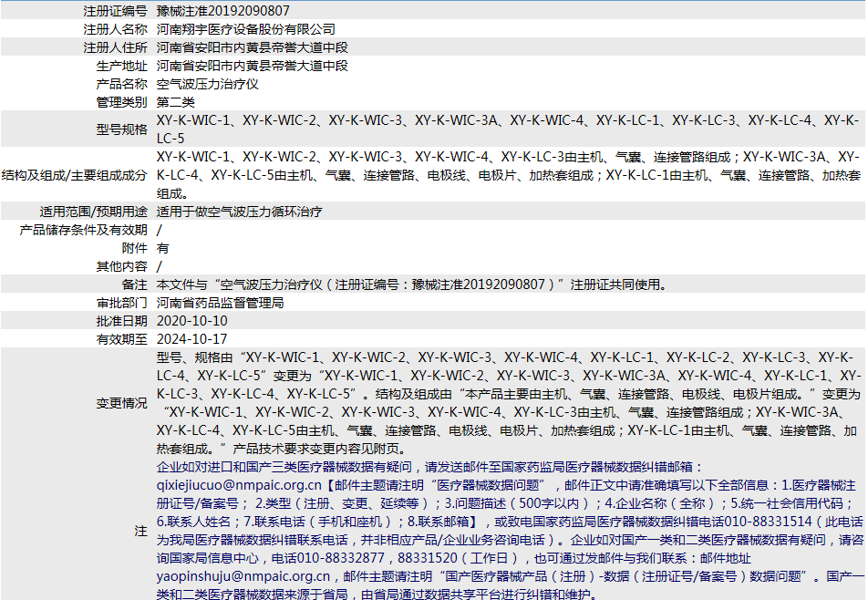Click the 其他内容 label
Screen dimensions: 868x600
tap(122, 267)
